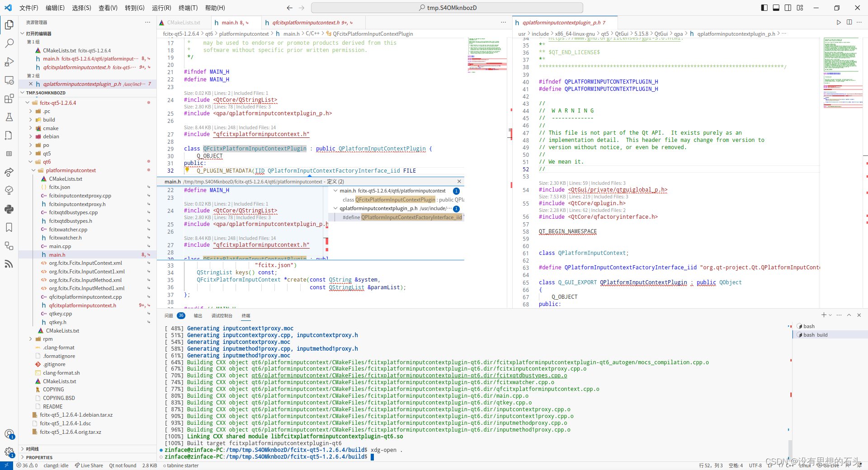Click new terminal plus icon
The height and width of the screenshot is (470, 868).
click(x=824, y=315)
